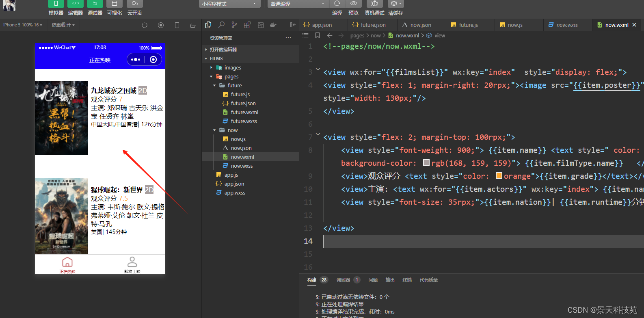Screen dimensions: 644x318
Task: Open app.wxss in file tree
Action: pos(250,193)
